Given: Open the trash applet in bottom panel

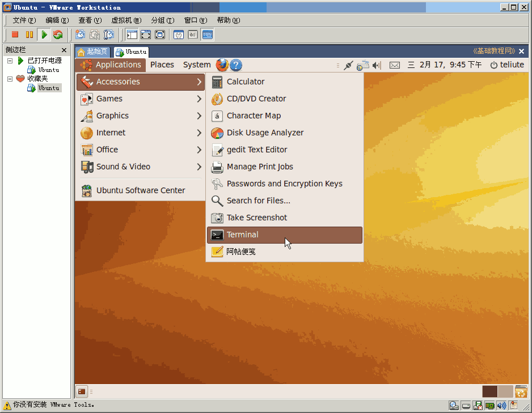Looking at the screenshot, I should [x=521, y=391].
